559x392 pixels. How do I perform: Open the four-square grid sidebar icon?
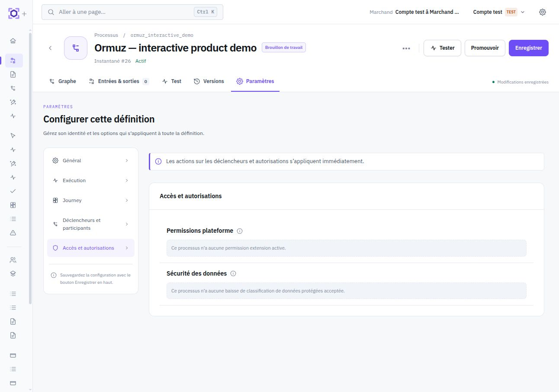13,205
